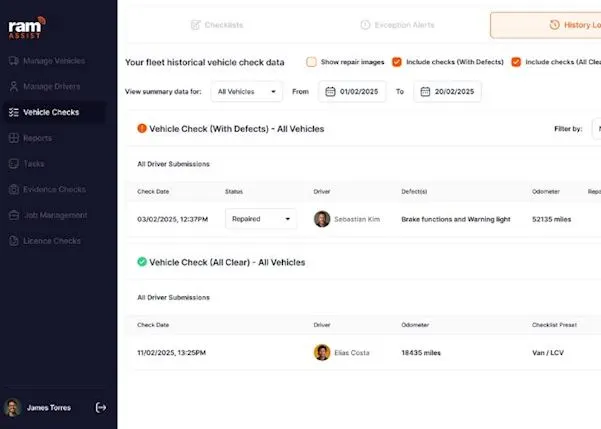
Task: Click Status column header in defects table
Action: coord(233,191)
